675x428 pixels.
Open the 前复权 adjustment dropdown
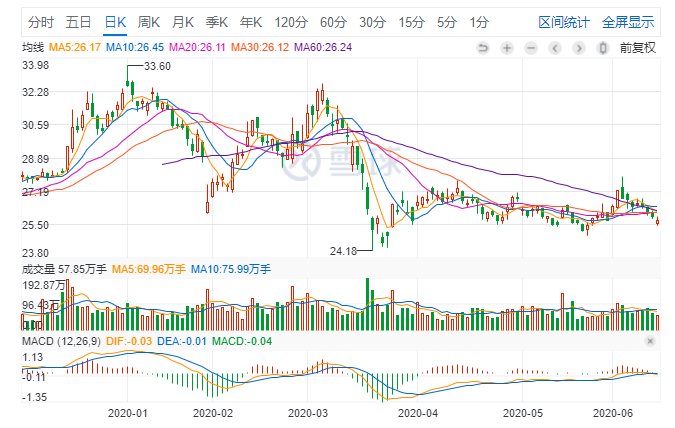point(638,48)
